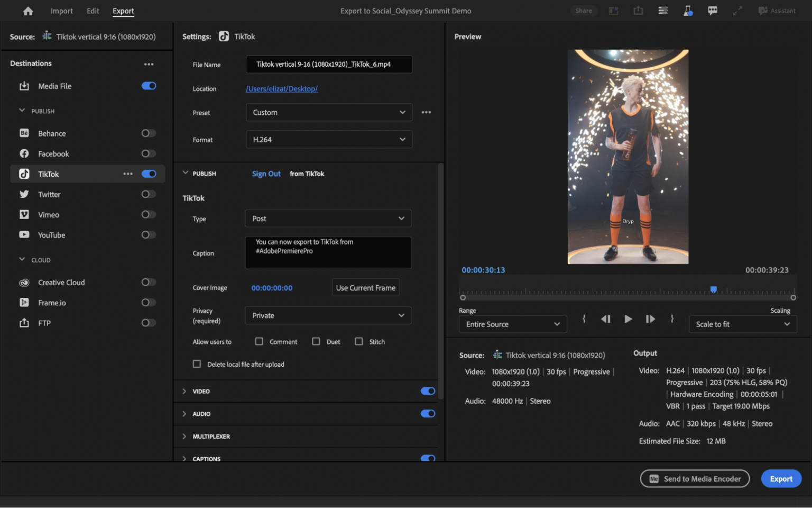This screenshot has width=812, height=508.
Task: Click the Behance icon in Destinations
Action: click(24, 133)
